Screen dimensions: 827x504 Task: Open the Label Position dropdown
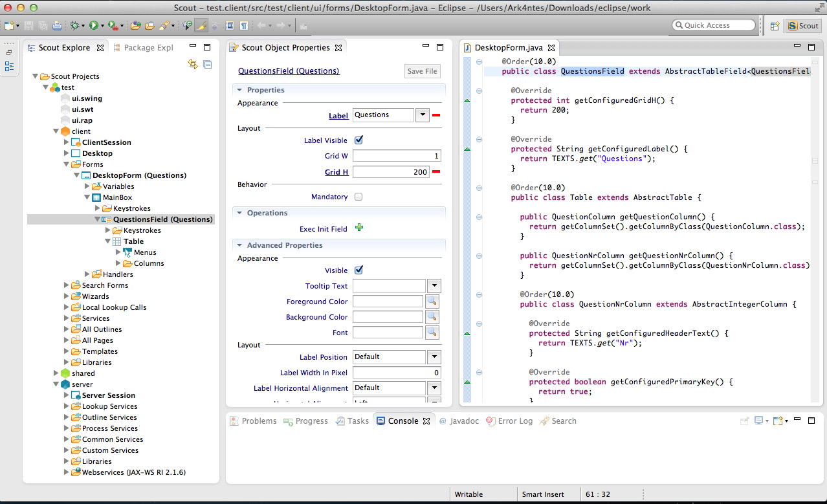pos(434,357)
